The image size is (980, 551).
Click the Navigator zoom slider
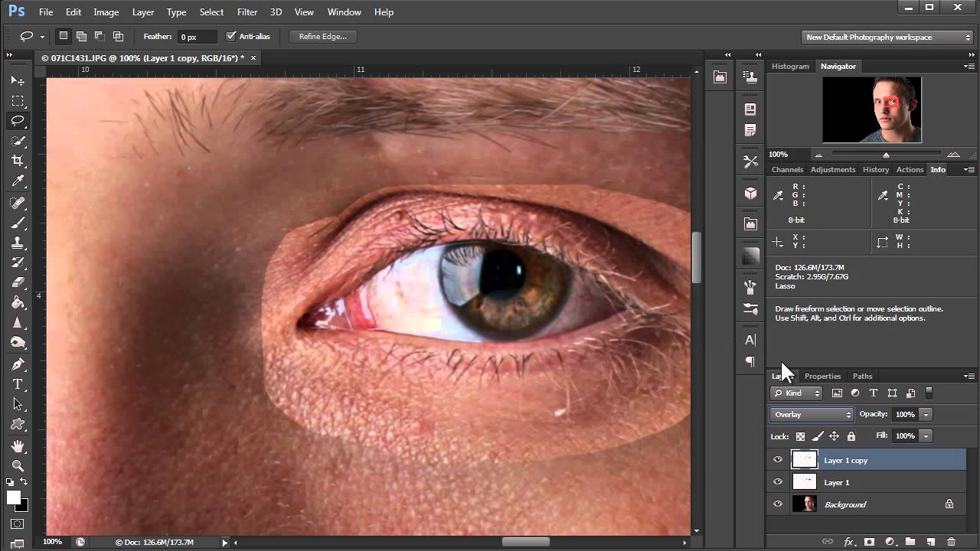886,155
